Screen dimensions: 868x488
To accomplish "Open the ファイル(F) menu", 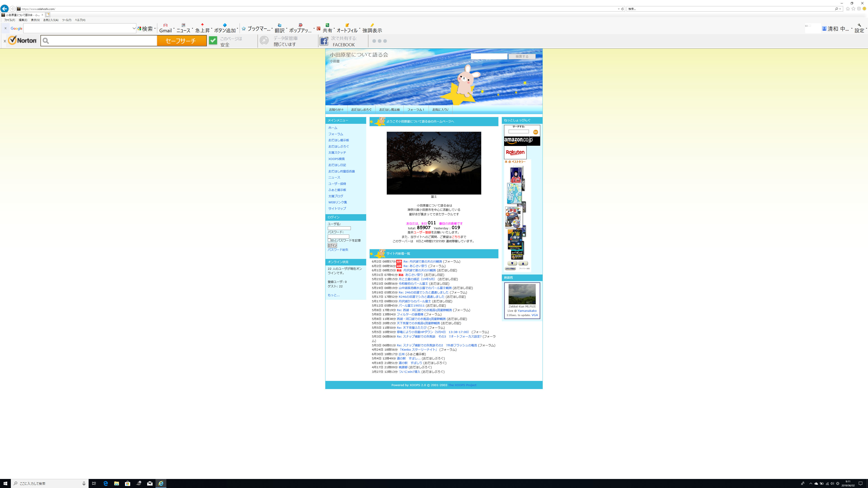I will (x=9, y=20).
